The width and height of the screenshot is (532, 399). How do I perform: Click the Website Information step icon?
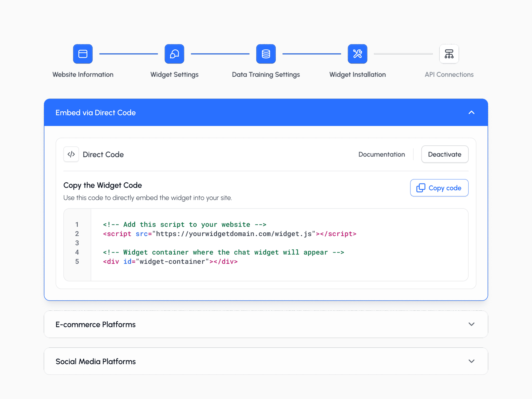click(83, 54)
